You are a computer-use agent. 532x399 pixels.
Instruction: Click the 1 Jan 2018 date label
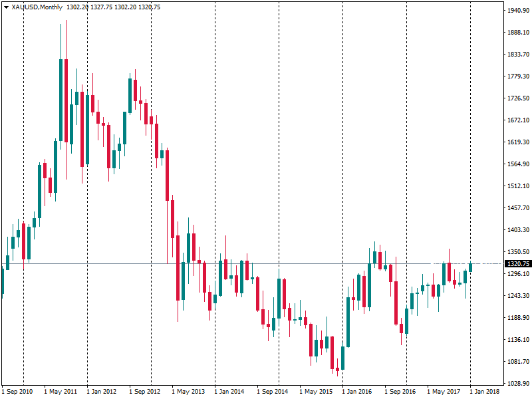[x=485, y=392]
